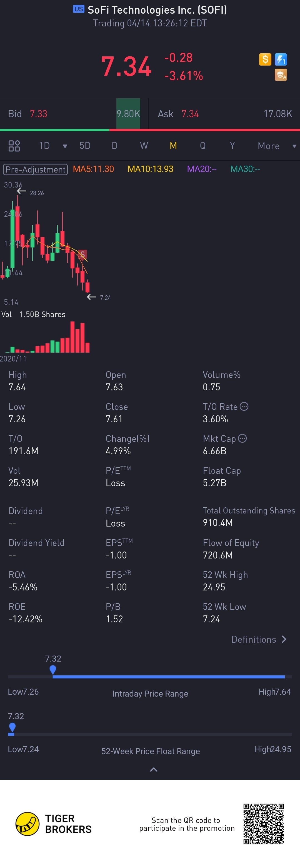
Task: Tap the yellow dollar sign badge
Action: (x=265, y=60)
